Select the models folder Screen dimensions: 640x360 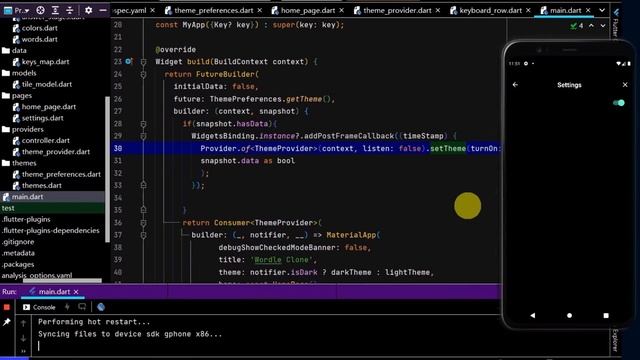[x=19, y=73]
